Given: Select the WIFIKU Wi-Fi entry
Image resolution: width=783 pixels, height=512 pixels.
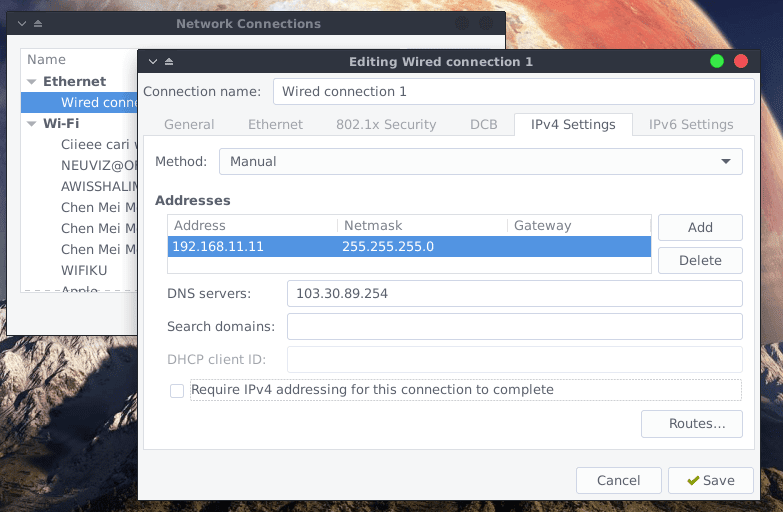Looking at the screenshot, I should click(79, 270).
